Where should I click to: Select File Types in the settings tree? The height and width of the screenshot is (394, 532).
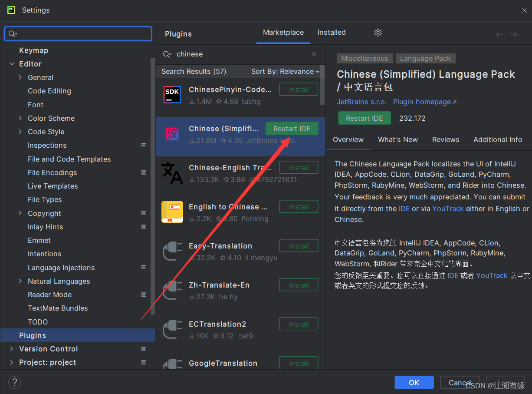point(45,199)
